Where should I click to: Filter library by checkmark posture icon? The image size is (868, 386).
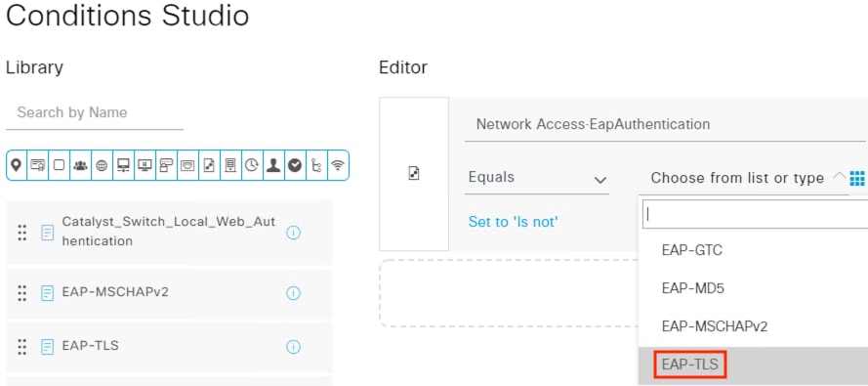tap(295, 165)
